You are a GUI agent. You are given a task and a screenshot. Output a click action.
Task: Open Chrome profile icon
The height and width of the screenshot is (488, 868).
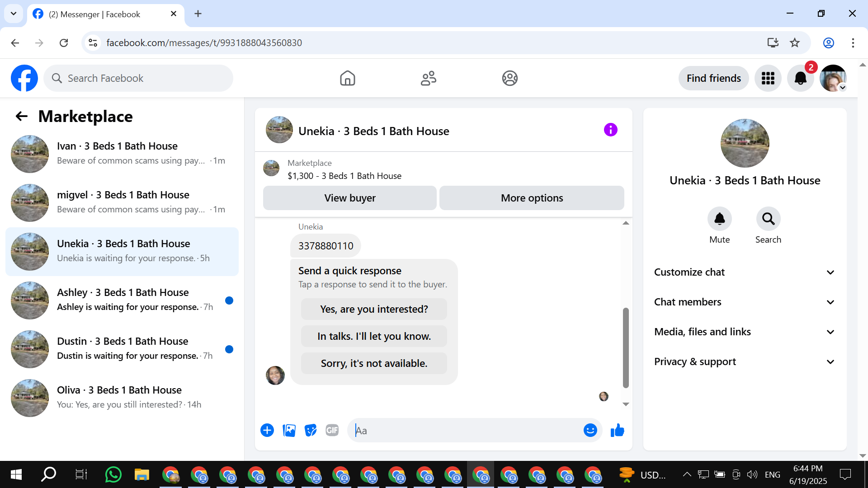(829, 43)
